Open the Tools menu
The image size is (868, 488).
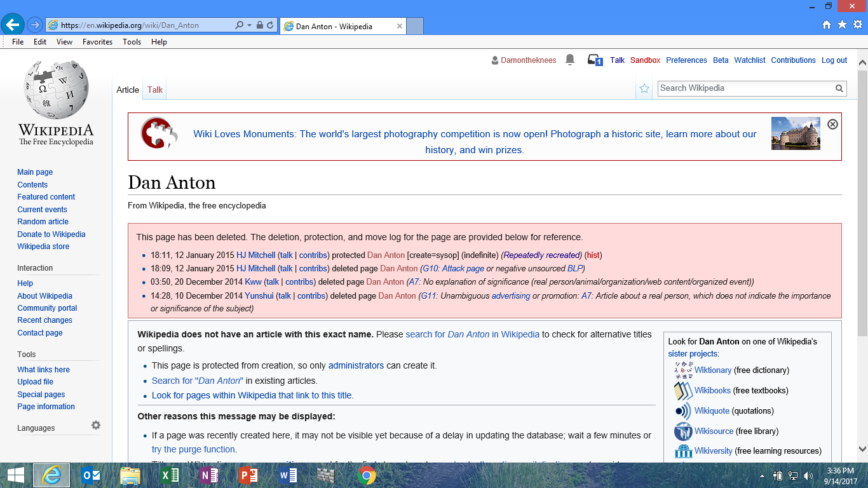132,42
